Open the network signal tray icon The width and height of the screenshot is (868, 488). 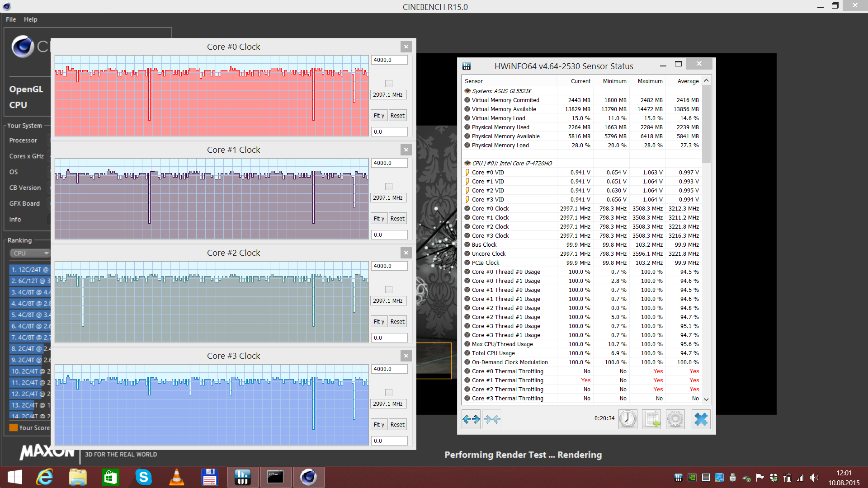click(801, 478)
